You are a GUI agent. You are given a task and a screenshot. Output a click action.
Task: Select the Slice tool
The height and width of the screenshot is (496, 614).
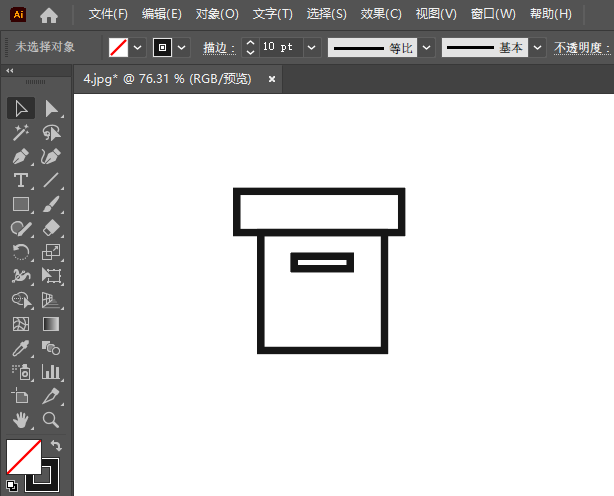click(x=51, y=396)
